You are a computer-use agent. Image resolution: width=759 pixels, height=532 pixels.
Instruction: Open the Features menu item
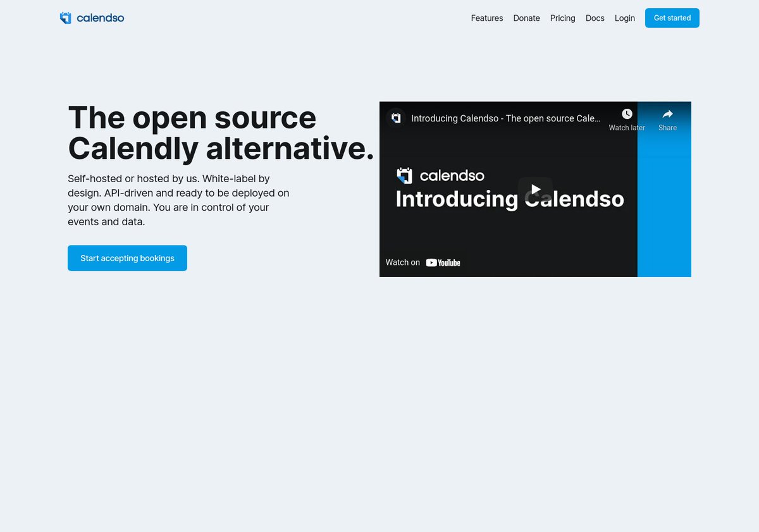click(x=487, y=18)
